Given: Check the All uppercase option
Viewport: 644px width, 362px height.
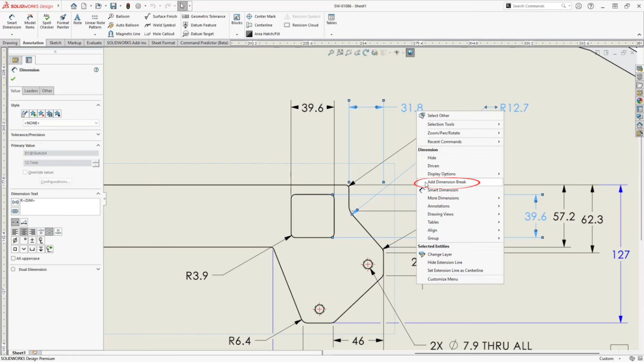Looking at the screenshot, I should (14, 258).
